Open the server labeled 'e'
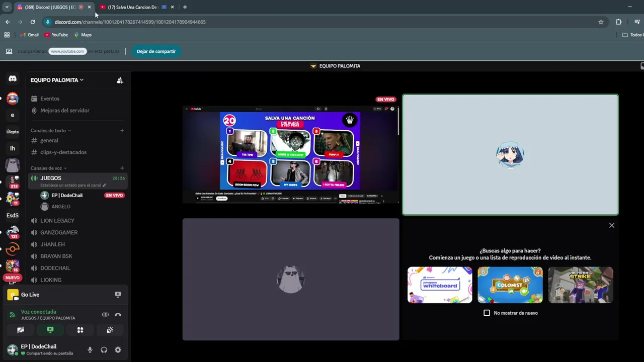 pyautogui.click(x=13, y=115)
